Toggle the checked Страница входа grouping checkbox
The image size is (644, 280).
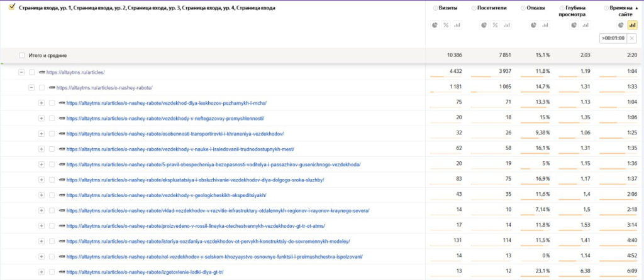pyautogui.click(x=11, y=9)
